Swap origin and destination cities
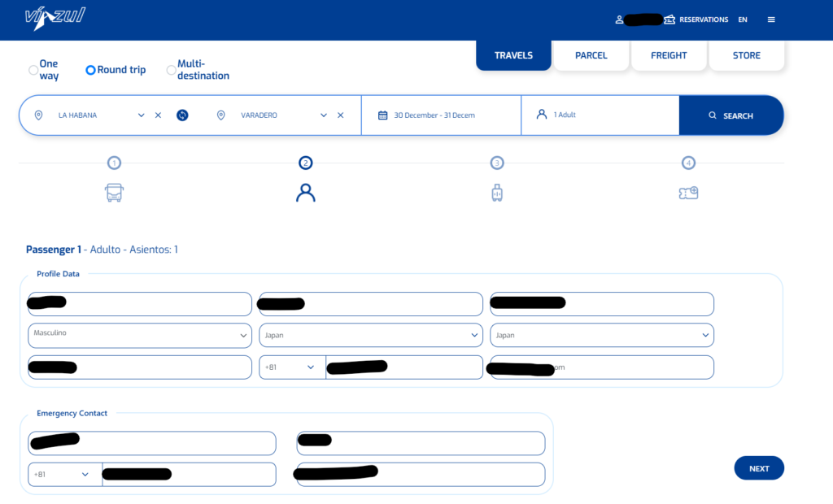The image size is (833, 504). [x=182, y=115]
